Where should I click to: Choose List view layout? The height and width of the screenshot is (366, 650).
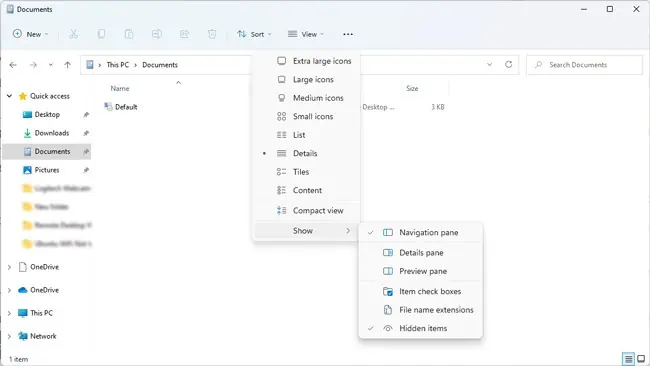click(306, 135)
